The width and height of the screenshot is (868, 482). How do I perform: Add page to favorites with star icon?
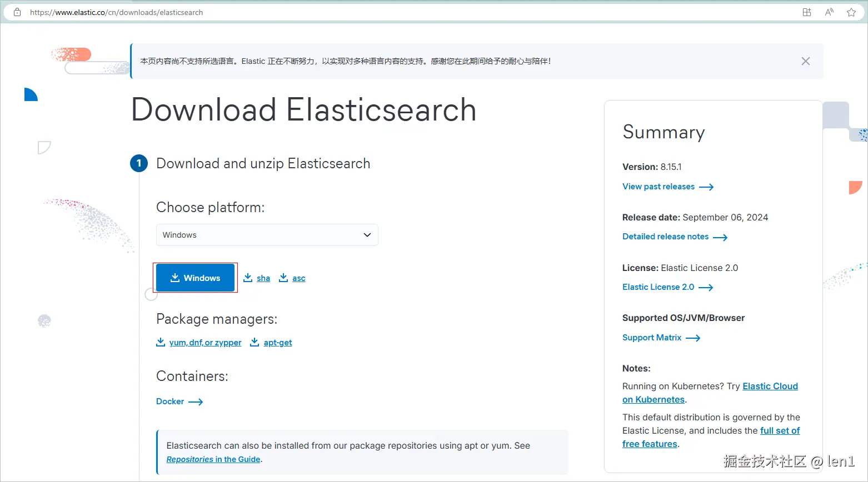tap(851, 12)
